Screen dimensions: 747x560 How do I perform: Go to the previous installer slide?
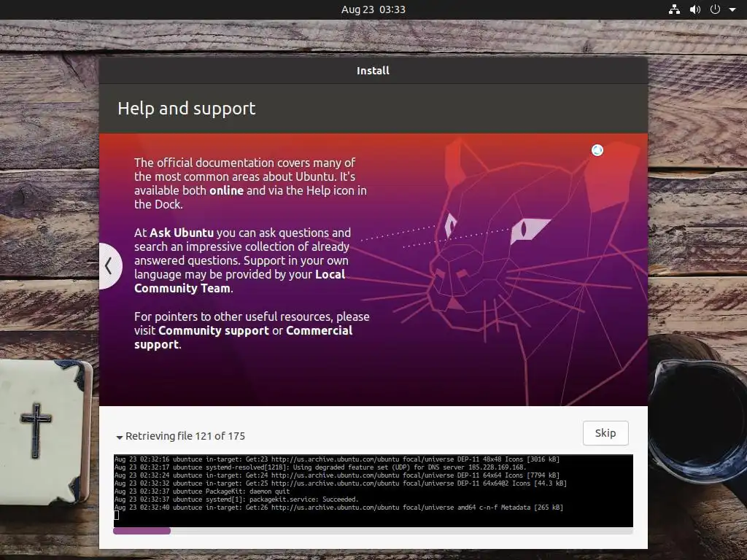click(x=109, y=265)
